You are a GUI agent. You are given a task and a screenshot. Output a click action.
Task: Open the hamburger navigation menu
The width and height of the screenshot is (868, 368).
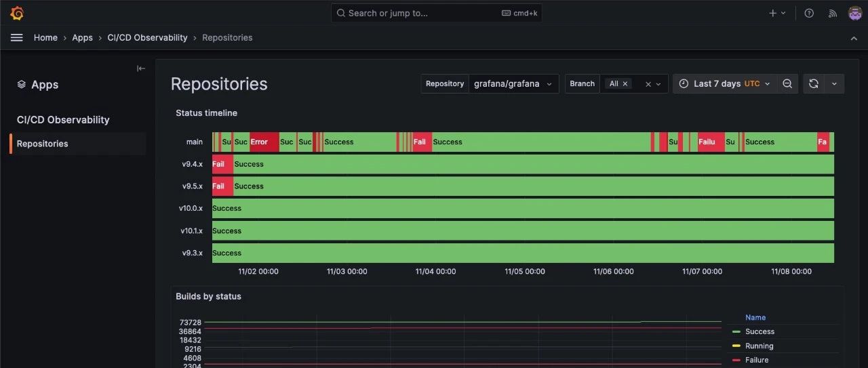(x=17, y=38)
